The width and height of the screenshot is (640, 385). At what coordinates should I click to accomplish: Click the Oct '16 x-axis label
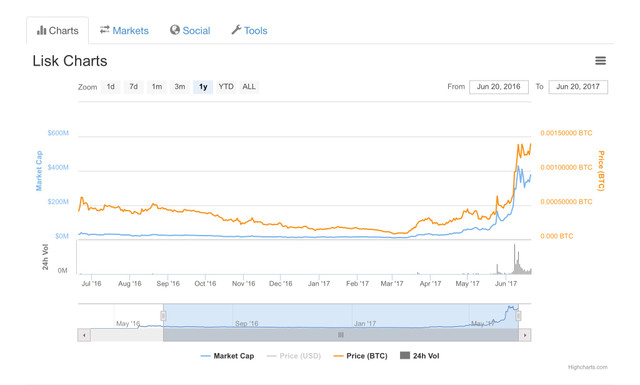pos(205,284)
